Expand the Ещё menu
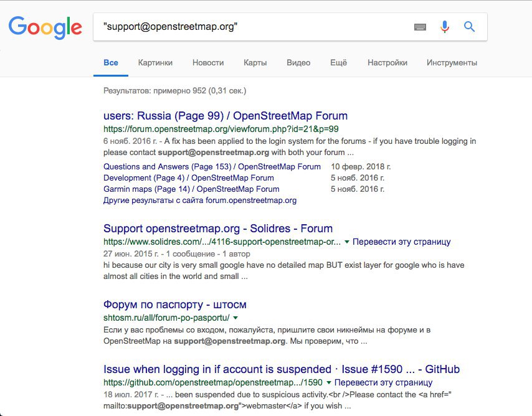The image size is (532, 416). [x=339, y=63]
